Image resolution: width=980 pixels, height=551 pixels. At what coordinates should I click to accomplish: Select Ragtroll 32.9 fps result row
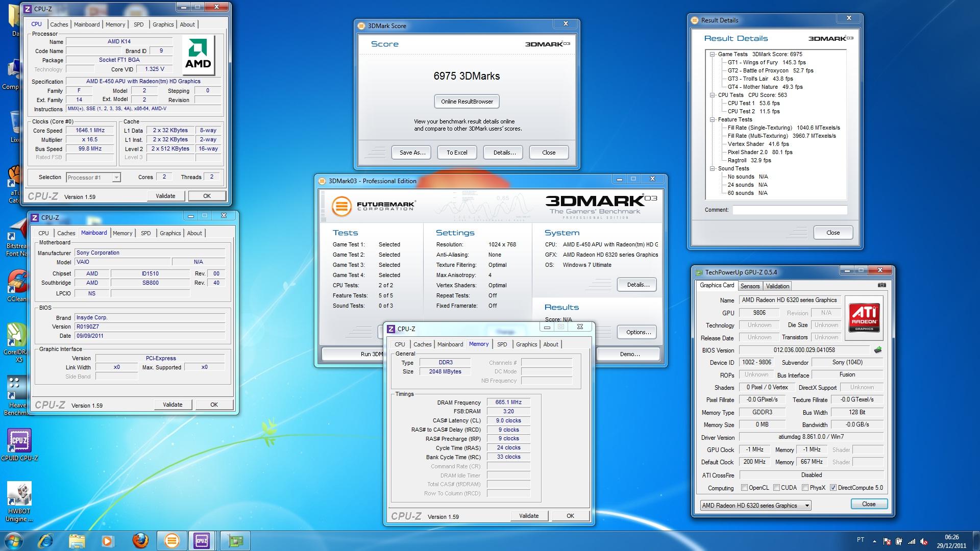coord(749,160)
